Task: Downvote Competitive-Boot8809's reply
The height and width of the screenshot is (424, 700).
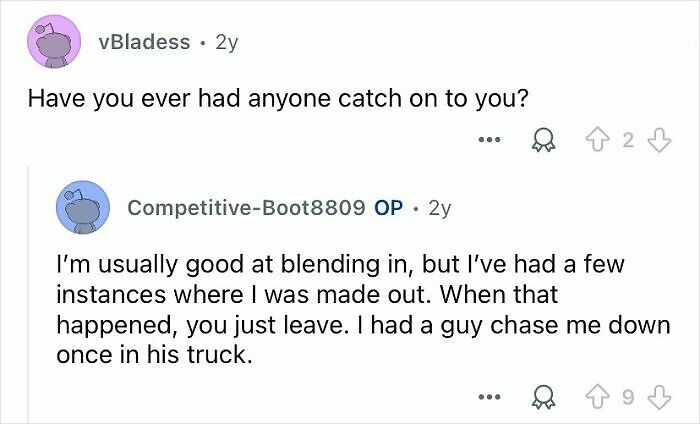Action: (x=659, y=397)
